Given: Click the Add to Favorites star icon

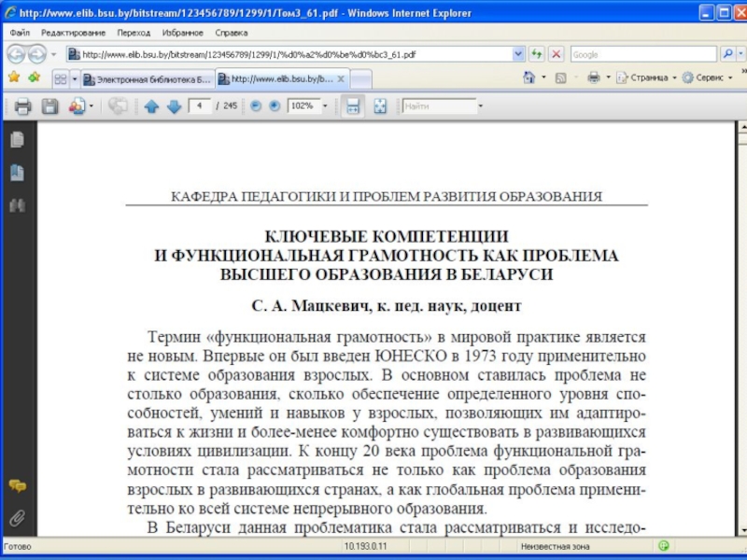Looking at the screenshot, I should pyautogui.click(x=35, y=77).
